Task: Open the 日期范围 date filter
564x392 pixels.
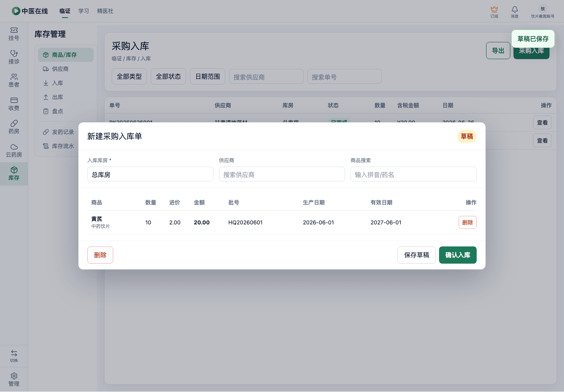Action: pyautogui.click(x=208, y=76)
